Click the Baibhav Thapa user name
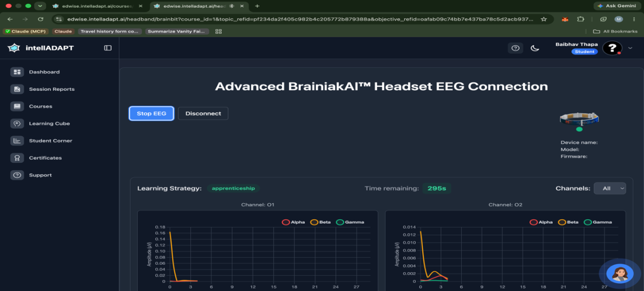The height and width of the screenshot is (291, 644). click(576, 44)
